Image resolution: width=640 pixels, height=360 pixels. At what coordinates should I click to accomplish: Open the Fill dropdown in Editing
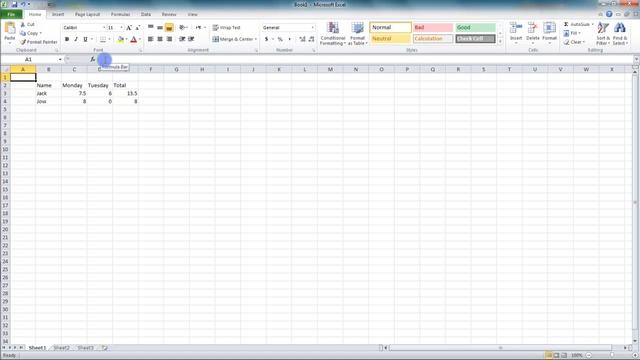pyautogui.click(x=572, y=33)
